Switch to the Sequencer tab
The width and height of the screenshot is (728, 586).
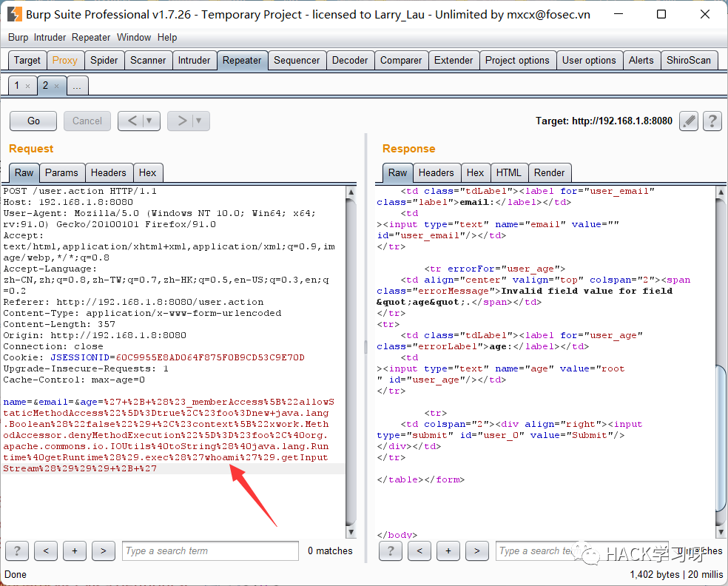[297, 61]
